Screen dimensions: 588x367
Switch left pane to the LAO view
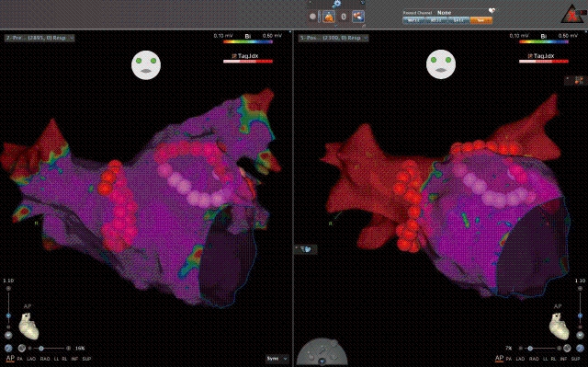(31, 359)
